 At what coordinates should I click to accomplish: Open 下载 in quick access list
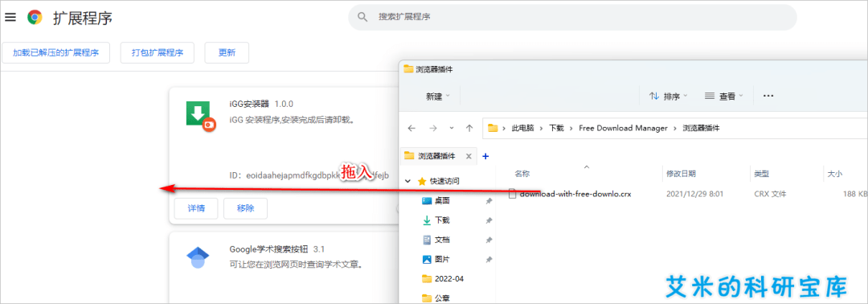tap(442, 220)
